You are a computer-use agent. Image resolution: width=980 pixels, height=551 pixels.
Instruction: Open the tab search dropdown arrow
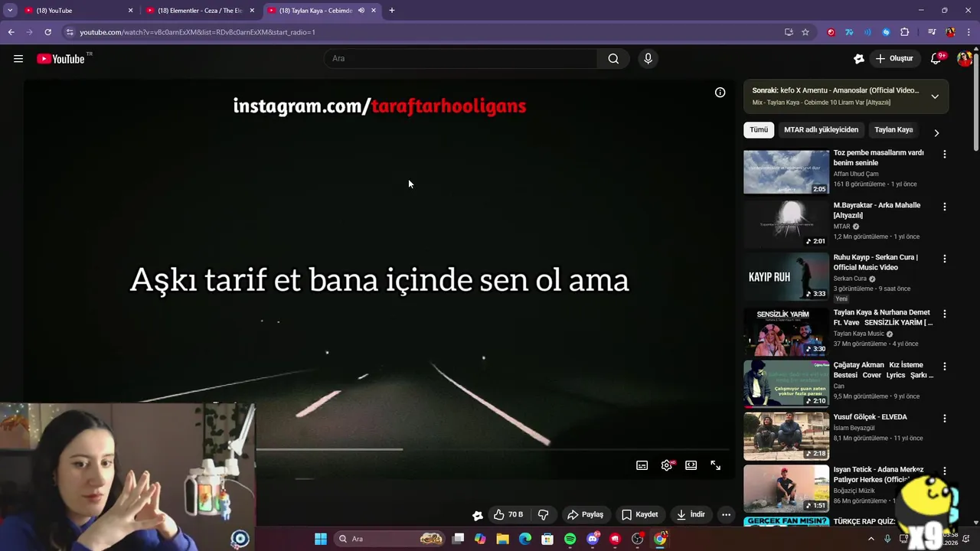click(10, 11)
